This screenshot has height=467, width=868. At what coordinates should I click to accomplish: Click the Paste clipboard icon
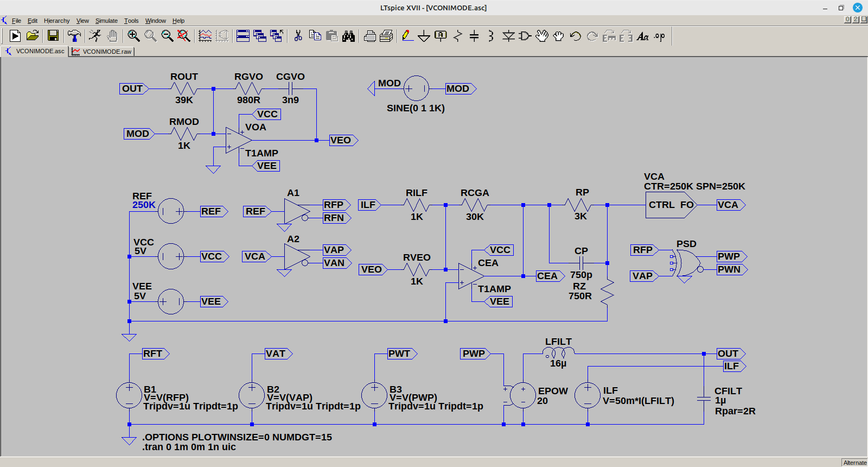coord(331,36)
